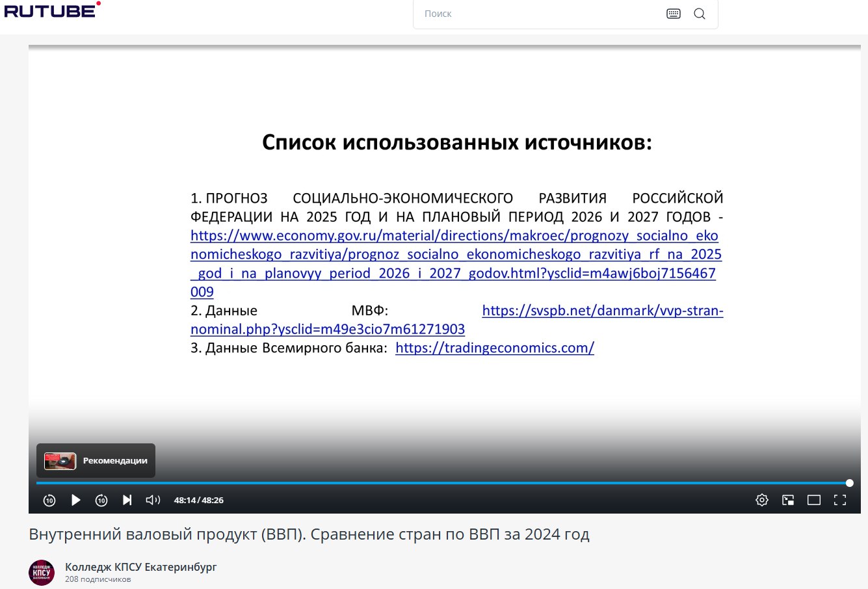Rewind video by 10 seconds

49,500
